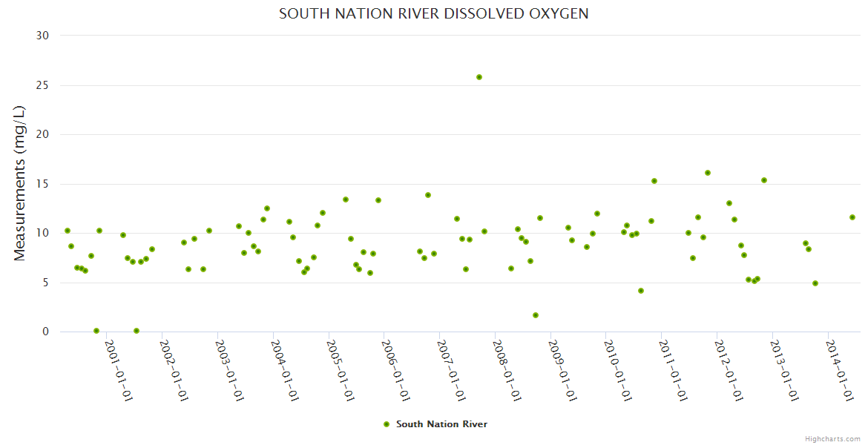The height and width of the screenshot is (445, 868).
Task: Click the South Nation River legend marker dot
Action: click(x=386, y=424)
